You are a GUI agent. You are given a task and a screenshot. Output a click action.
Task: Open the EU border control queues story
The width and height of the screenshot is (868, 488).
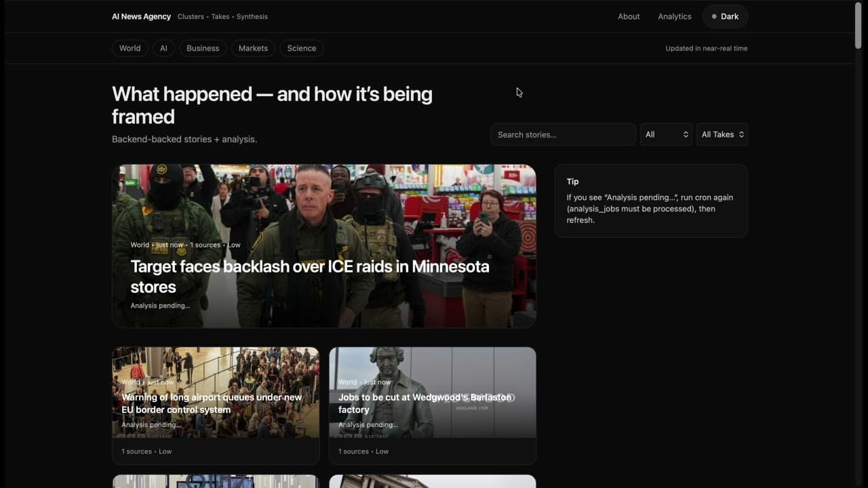click(211, 403)
